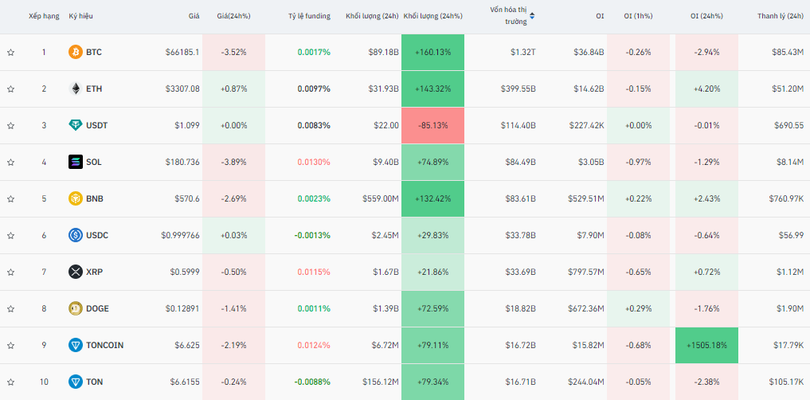
Task: Click the Dogecoin DOGE icon
Action: point(75,309)
